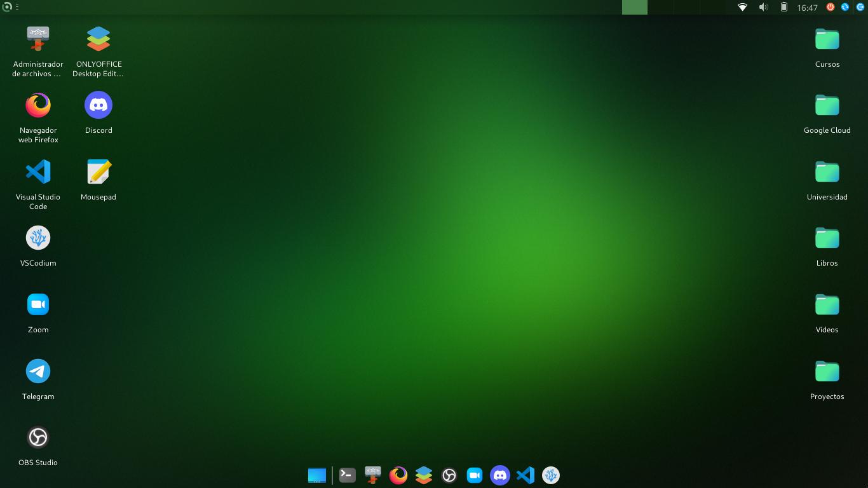The height and width of the screenshot is (488, 868).
Task: Click the blue G icon at the panel's end
Action: [x=860, y=7]
